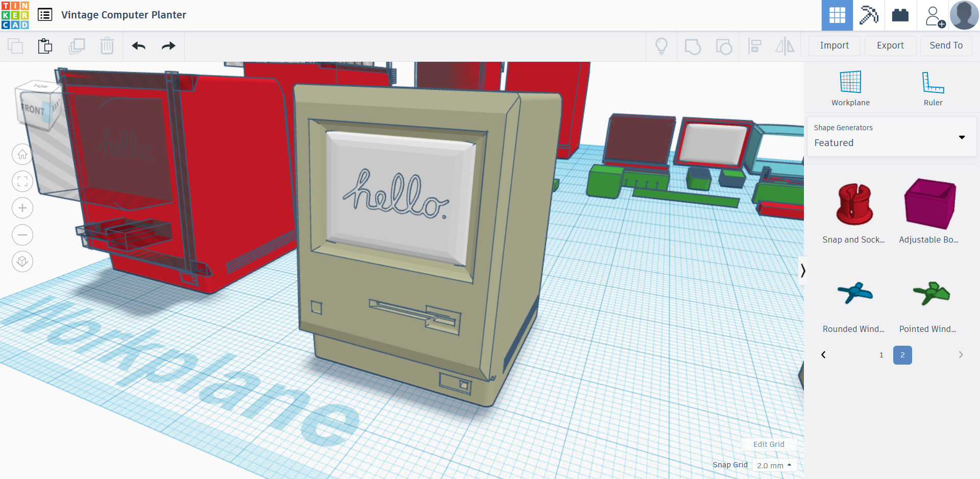Open the Snap Grid 2.0 mm dropdown
Screen dimensions: 980x479
[774, 465]
